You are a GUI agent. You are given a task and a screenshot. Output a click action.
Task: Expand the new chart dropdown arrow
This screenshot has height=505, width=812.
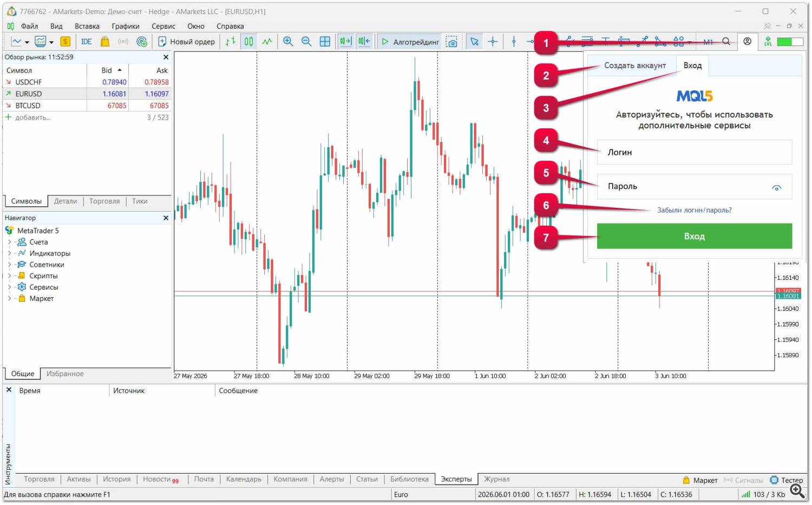coord(27,42)
